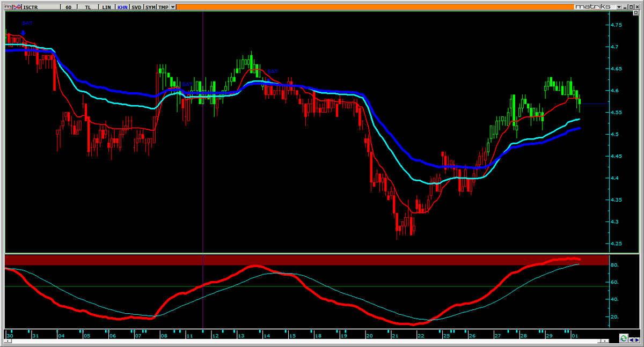Move chart right with blue arrow
The image size is (644, 347).
click(636, 340)
